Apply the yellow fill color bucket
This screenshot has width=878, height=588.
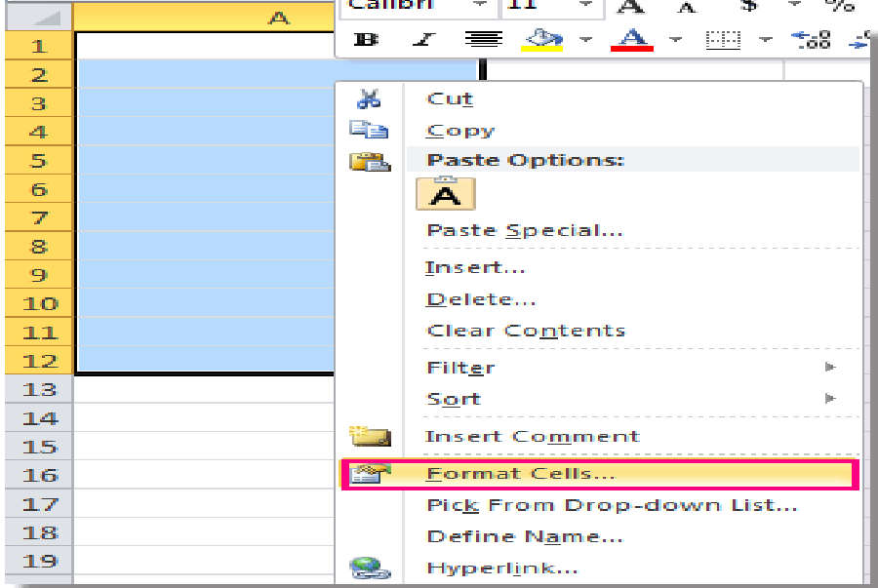coord(541,40)
